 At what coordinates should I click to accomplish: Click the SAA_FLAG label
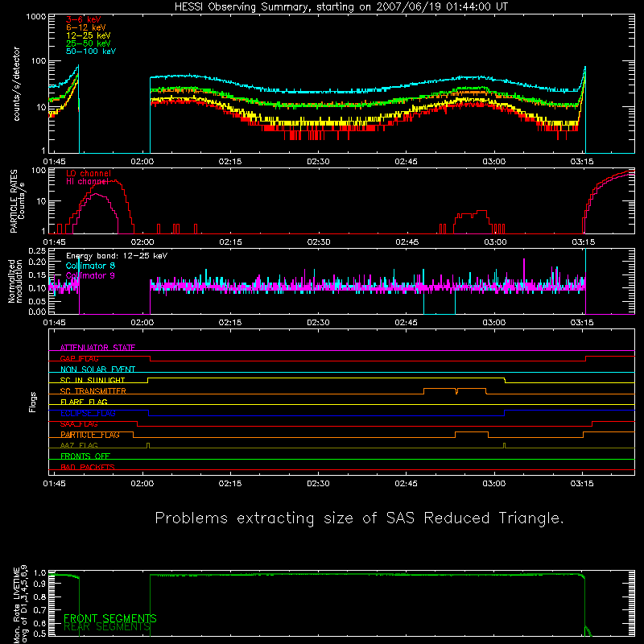(79, 424)
